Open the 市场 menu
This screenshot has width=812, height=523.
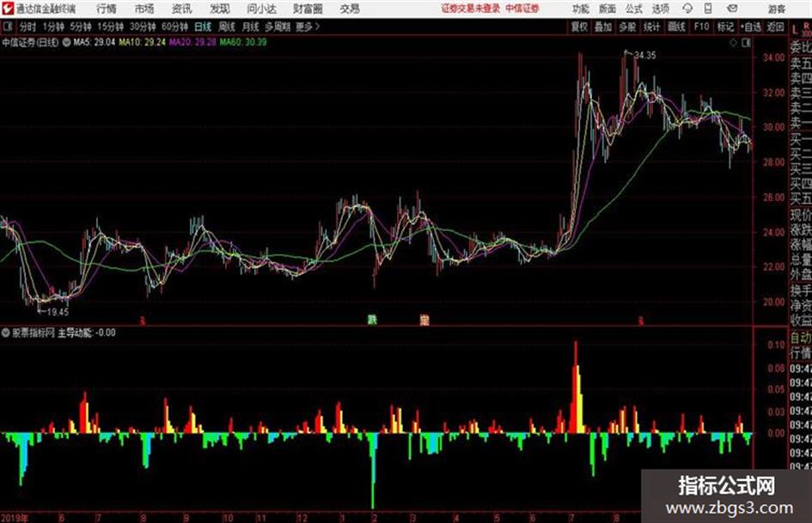point(144,9)
